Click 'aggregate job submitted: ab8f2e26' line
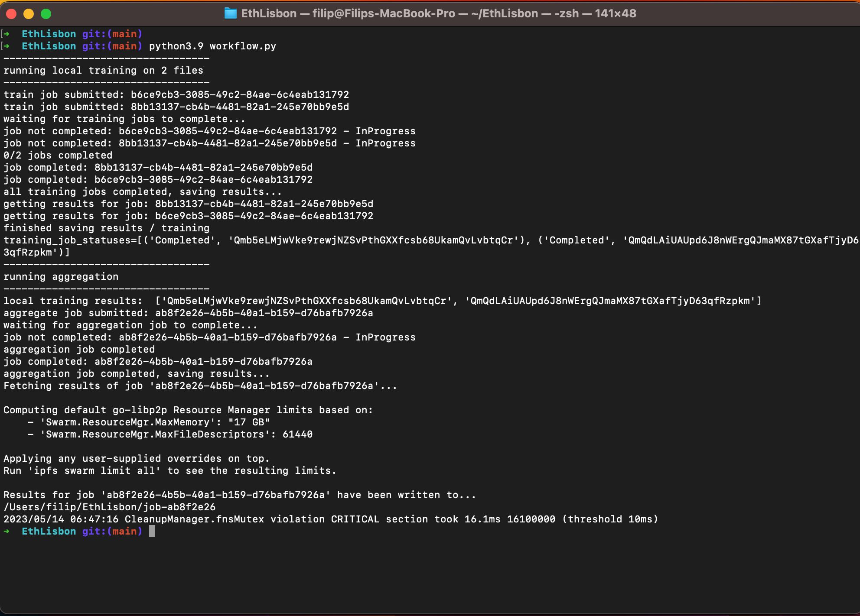This screenshot has height=616, width=860. tap(188, 313)
